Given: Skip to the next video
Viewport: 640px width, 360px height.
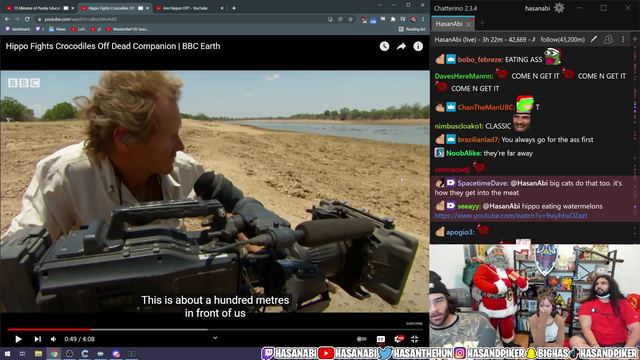Looking at the screenshot, I should pos(38,339).
